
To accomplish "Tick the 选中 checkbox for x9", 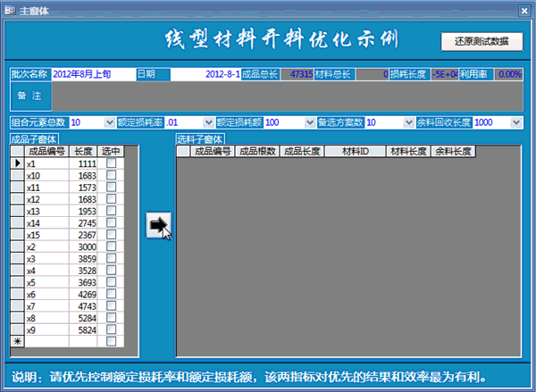I will click(111, 329).
